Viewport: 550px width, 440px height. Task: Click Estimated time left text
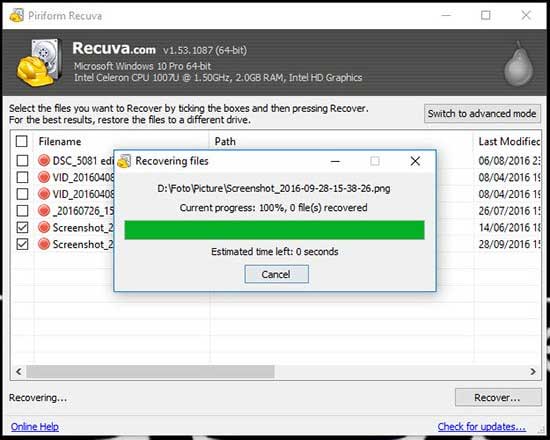tap(275, 252)
